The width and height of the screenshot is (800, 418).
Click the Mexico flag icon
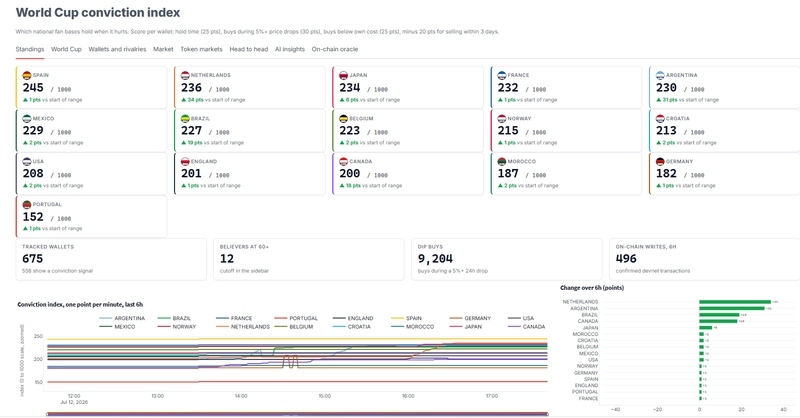(27, 118)
